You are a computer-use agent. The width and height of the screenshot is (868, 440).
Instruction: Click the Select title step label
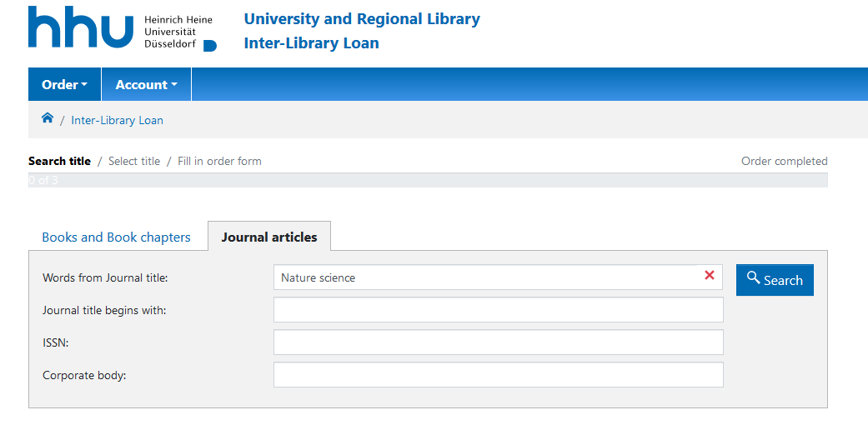point(133,161)
